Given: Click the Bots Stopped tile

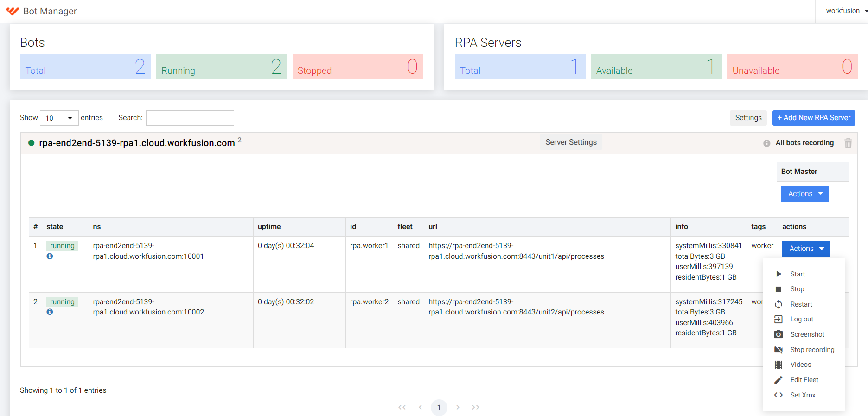Looking at the screenshot, I should (358, 66).
